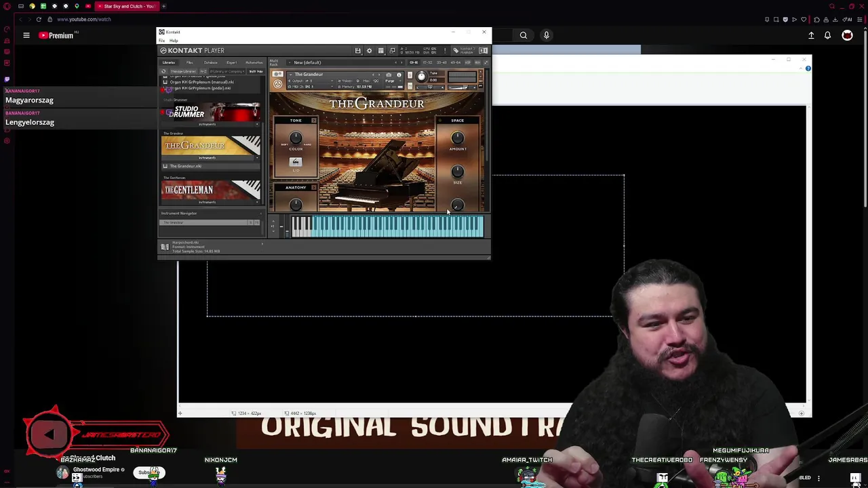
Task: Click the instrument info icon
Action: tap(399, 75)
